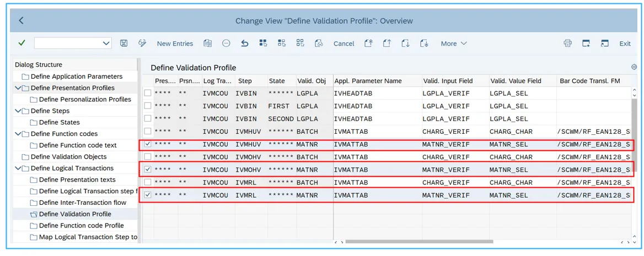
Task: Tick the IVMRL BATCH row checkbox
Action: (x=148, y=182)
